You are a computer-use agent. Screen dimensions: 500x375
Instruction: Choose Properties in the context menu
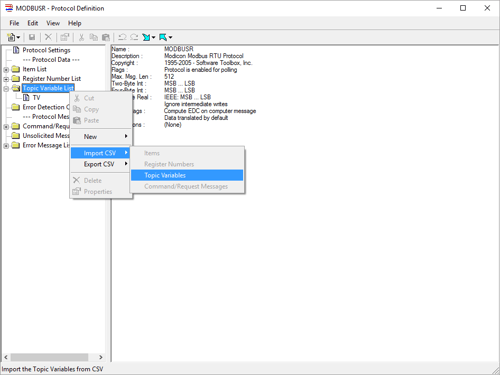101,191
